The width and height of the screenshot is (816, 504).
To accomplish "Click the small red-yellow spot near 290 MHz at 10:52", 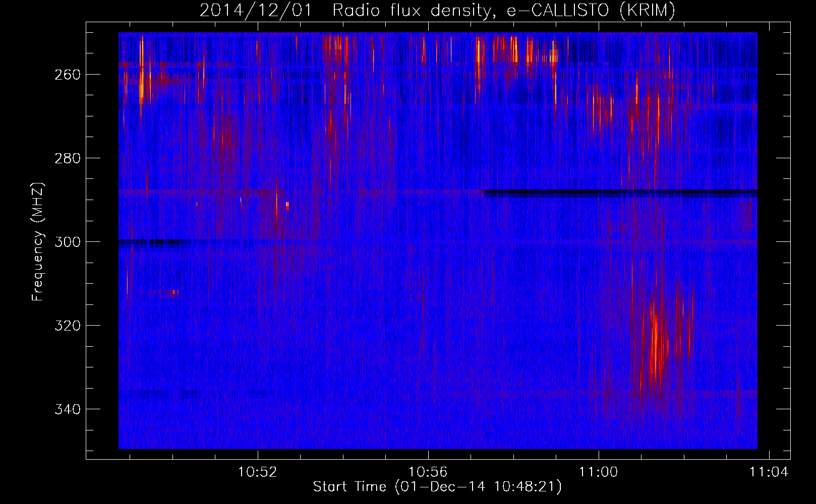I will (287, 206).
